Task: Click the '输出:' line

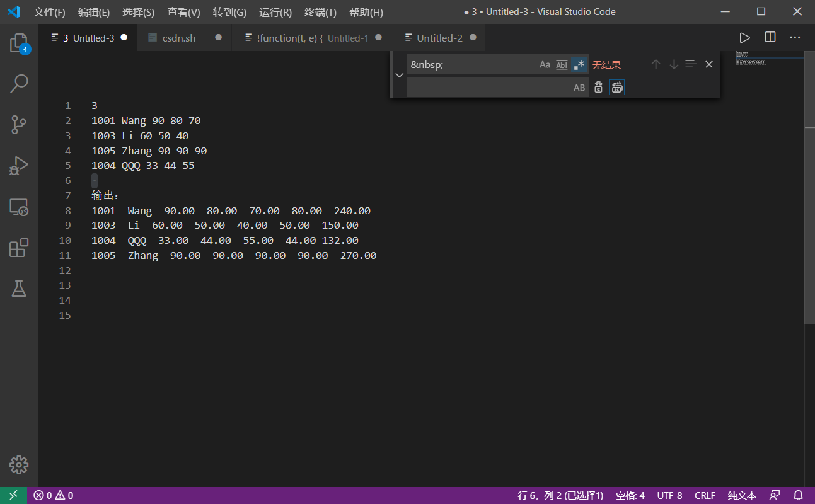Action: pyautogui.click(x=105, y=195)
